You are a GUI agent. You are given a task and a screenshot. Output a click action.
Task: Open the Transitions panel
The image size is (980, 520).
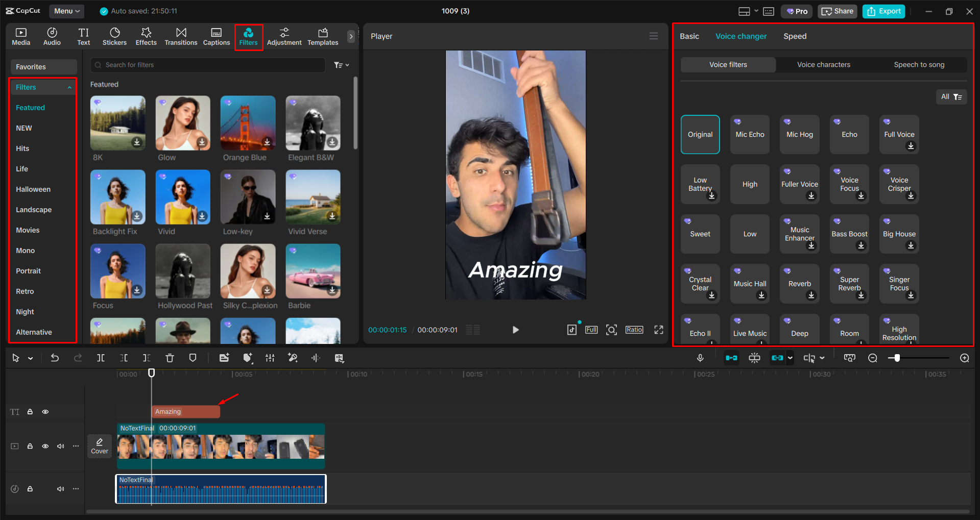point(181,36)
